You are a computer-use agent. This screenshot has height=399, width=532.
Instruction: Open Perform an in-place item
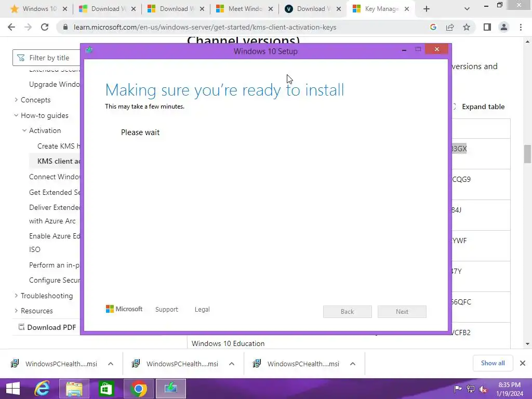pyautogui.click(x=55, y=265)
